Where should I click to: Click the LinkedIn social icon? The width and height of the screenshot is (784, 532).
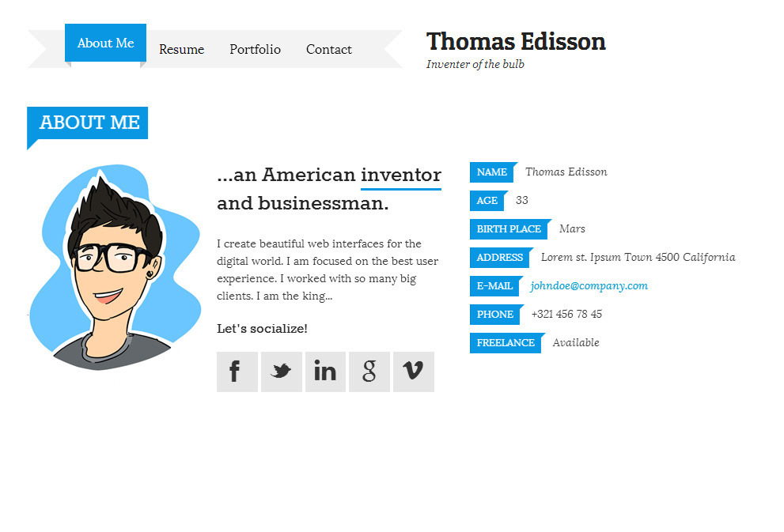pyautogui.click(x=325, y=372)
